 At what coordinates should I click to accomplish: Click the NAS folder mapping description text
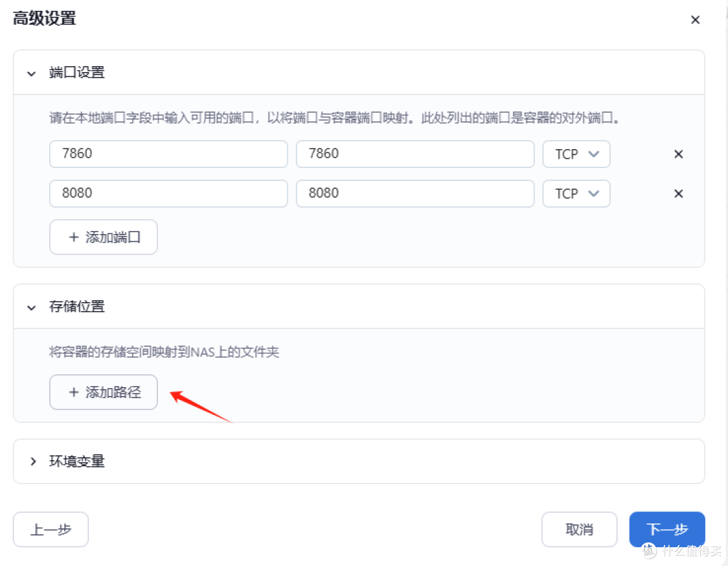tap(164, 351)
